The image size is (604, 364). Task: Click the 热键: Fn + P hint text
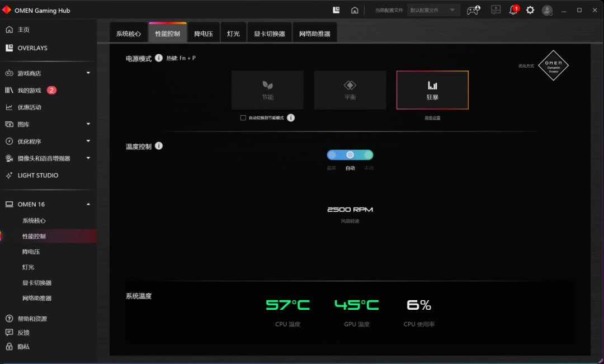tap(181, 58)
